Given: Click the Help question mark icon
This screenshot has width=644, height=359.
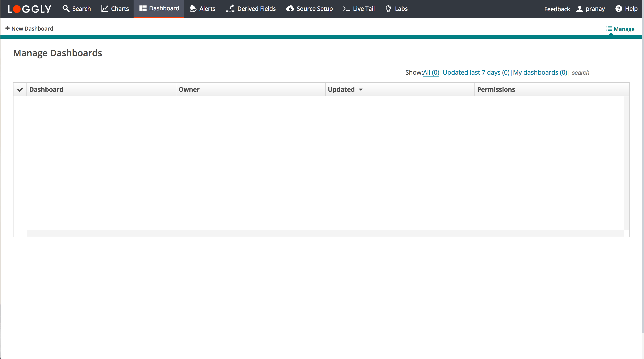Looking at the screenshot, I should pos(619,9).
